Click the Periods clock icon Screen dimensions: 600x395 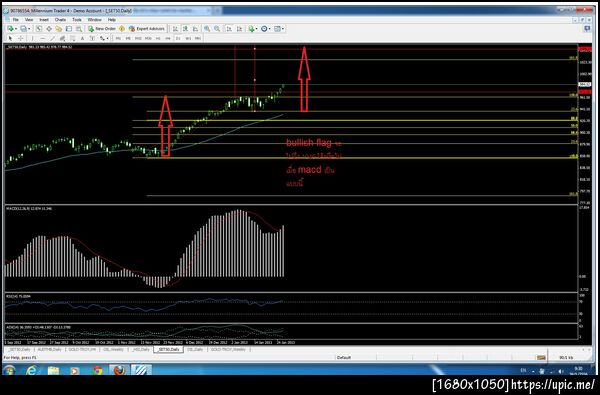tap(264, 29)
